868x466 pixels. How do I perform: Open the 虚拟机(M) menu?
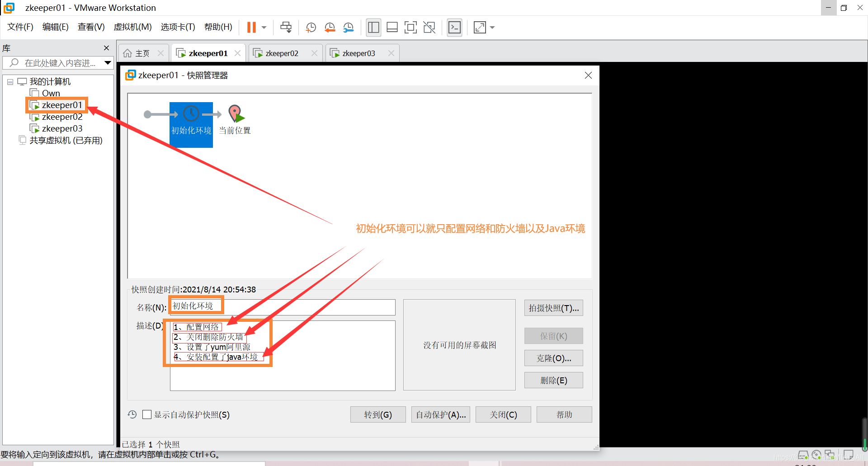pos(132,27)
